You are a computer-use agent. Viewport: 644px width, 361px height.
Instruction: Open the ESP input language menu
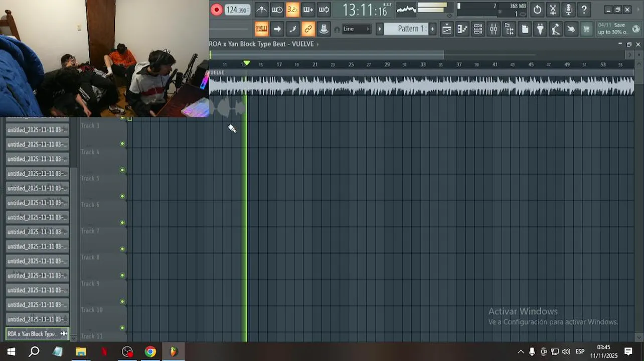[x=580, y=351]
